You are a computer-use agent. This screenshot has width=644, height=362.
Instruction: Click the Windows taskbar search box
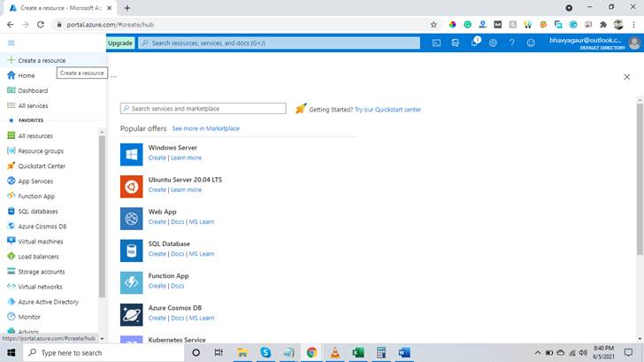(103, 352)
